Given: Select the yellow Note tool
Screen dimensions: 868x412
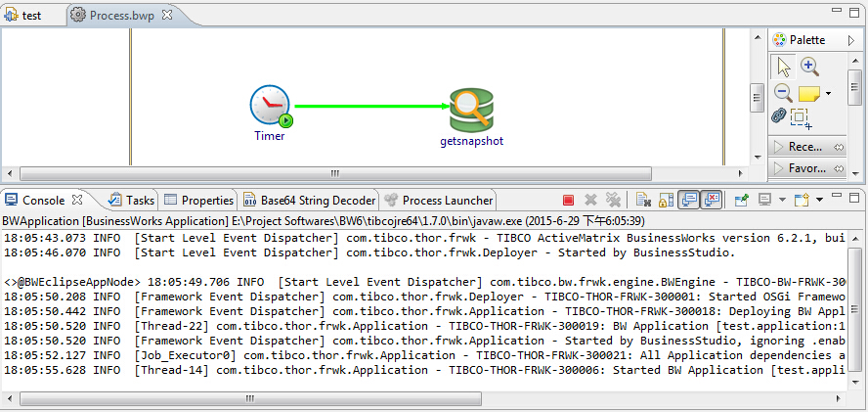Looking at the screenshot, I should coord(808,93).
